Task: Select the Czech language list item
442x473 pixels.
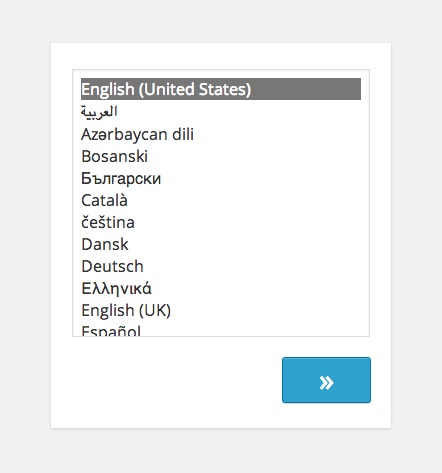Action: click(221, 222)
